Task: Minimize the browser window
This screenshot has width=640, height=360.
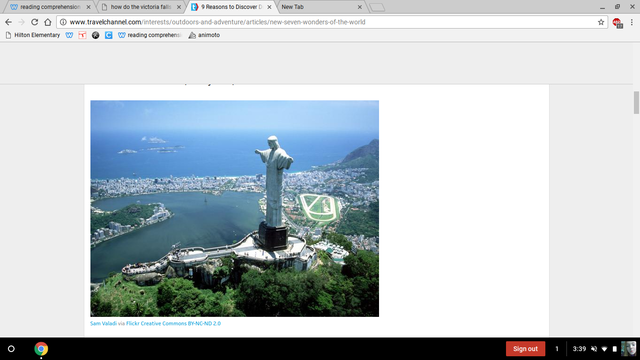Action: coord(602,7)
